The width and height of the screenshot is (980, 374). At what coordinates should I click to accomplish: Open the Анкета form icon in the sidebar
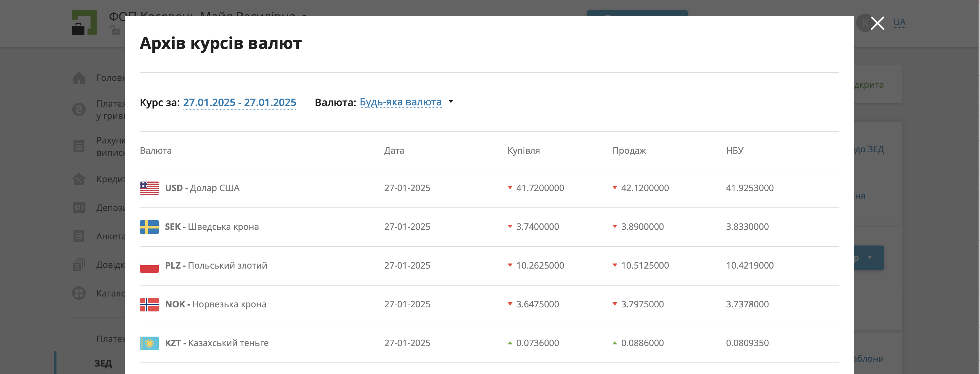79,236
